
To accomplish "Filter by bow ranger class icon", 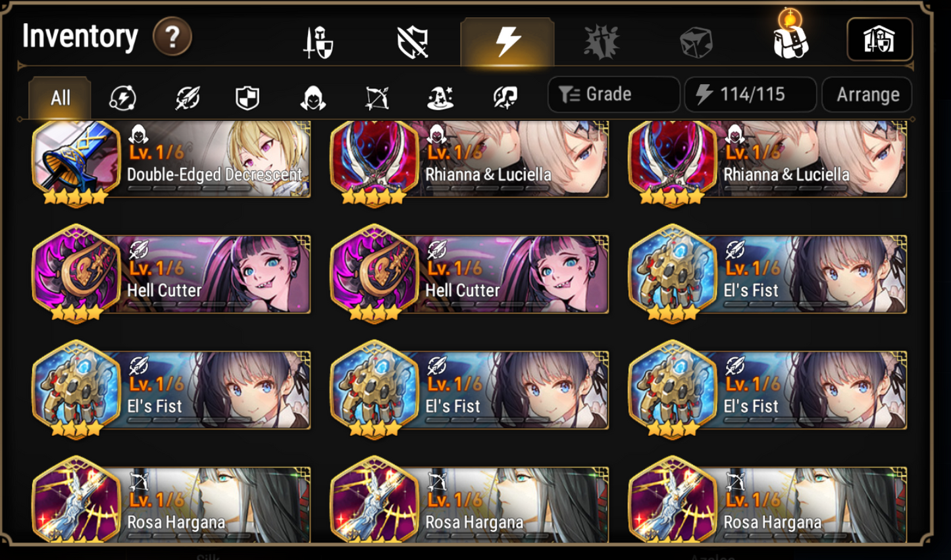I will [376, 98].
